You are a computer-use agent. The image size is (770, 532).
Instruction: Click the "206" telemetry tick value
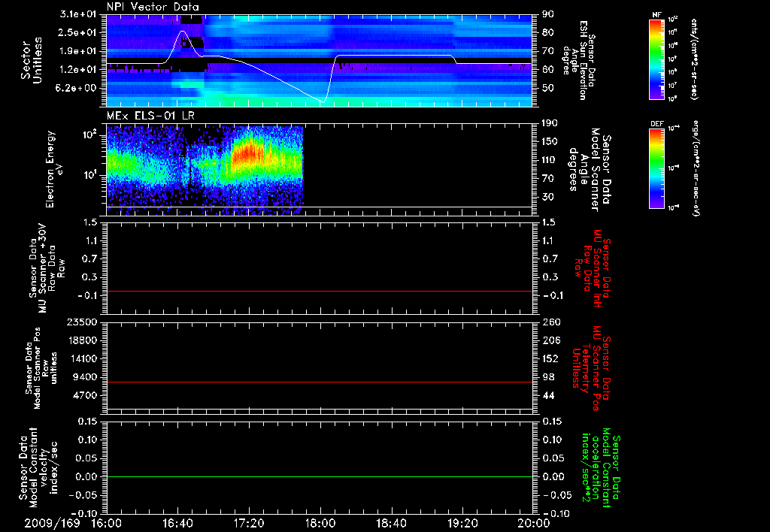point(550,340)
